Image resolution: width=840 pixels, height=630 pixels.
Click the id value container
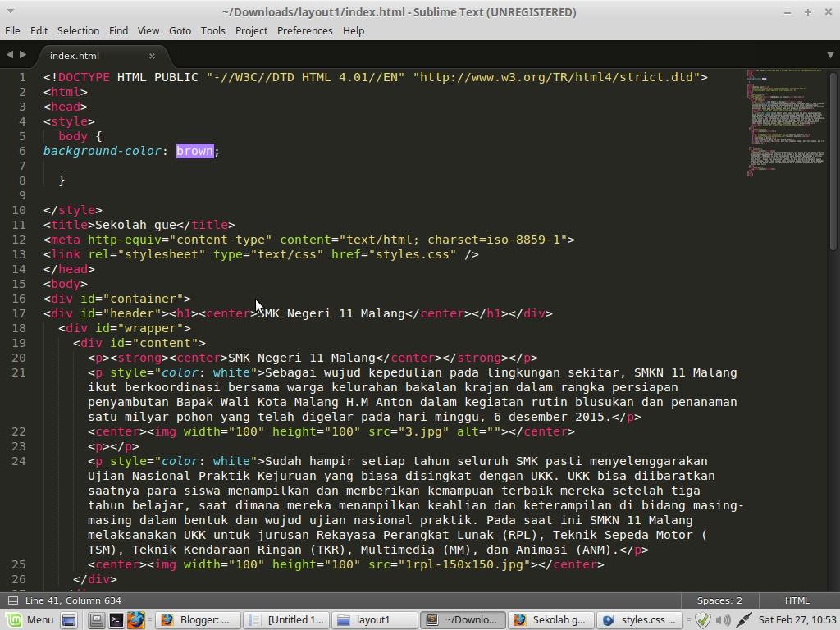pos(143,299)
